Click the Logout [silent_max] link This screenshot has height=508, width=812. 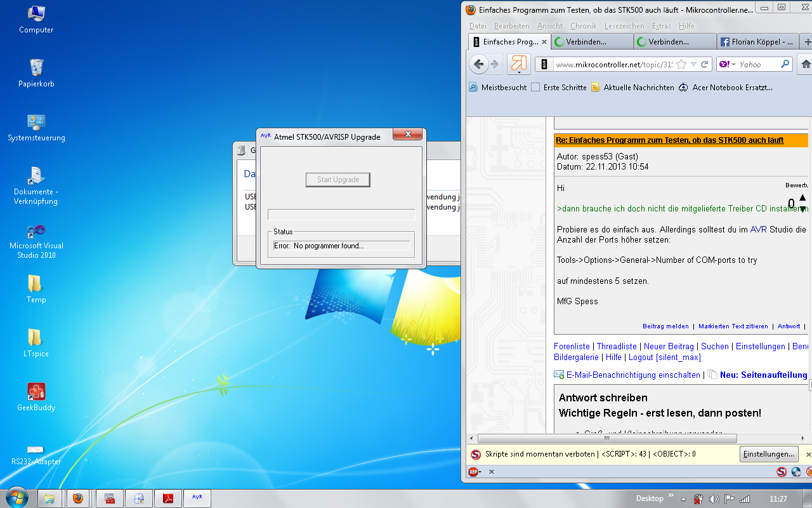(665, 358)
